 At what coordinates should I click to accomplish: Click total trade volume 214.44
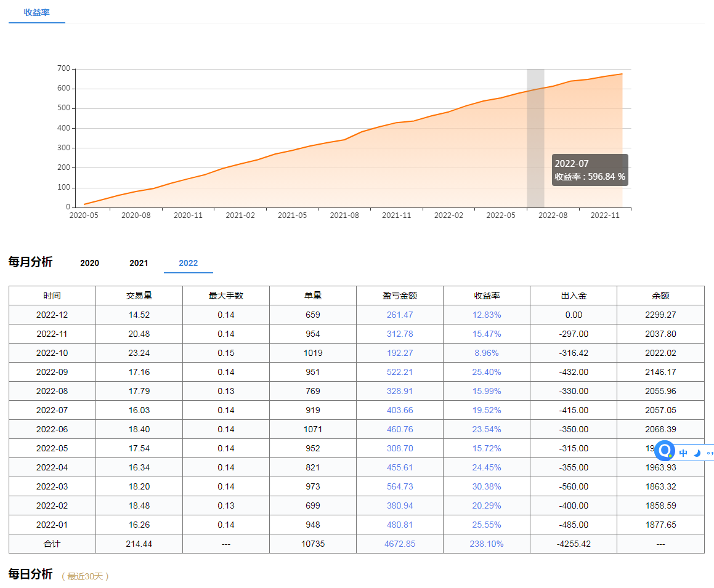click(x=139, y=544)
